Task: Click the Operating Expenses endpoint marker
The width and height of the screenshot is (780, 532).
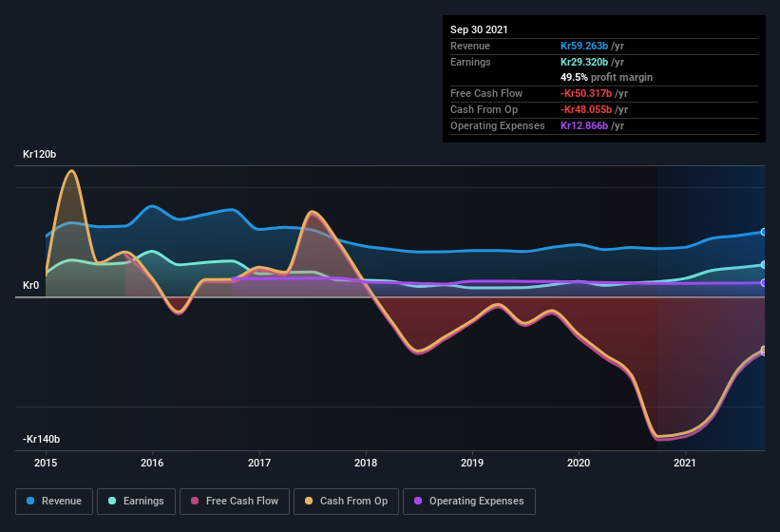Action: click(x=763, y=282)
